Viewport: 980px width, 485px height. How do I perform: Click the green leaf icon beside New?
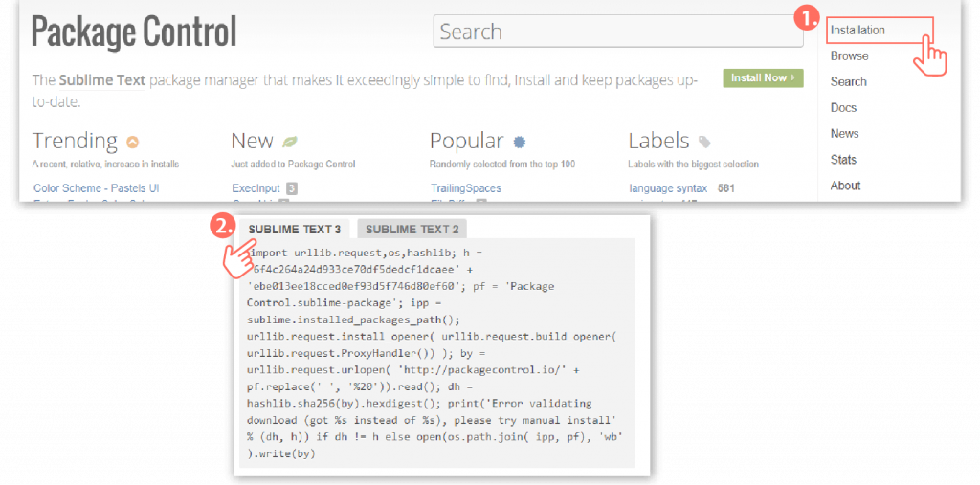(289, 143)
